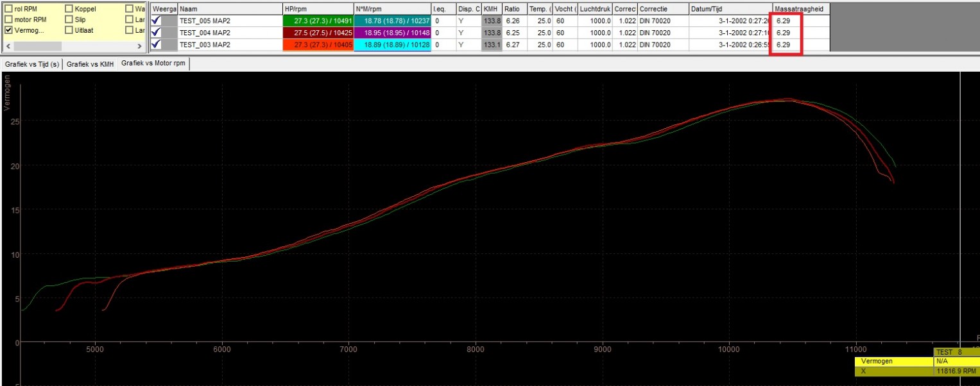
Task: Switch to Grafiek vs Tijd (s) tab
Action: pos(32,65)
